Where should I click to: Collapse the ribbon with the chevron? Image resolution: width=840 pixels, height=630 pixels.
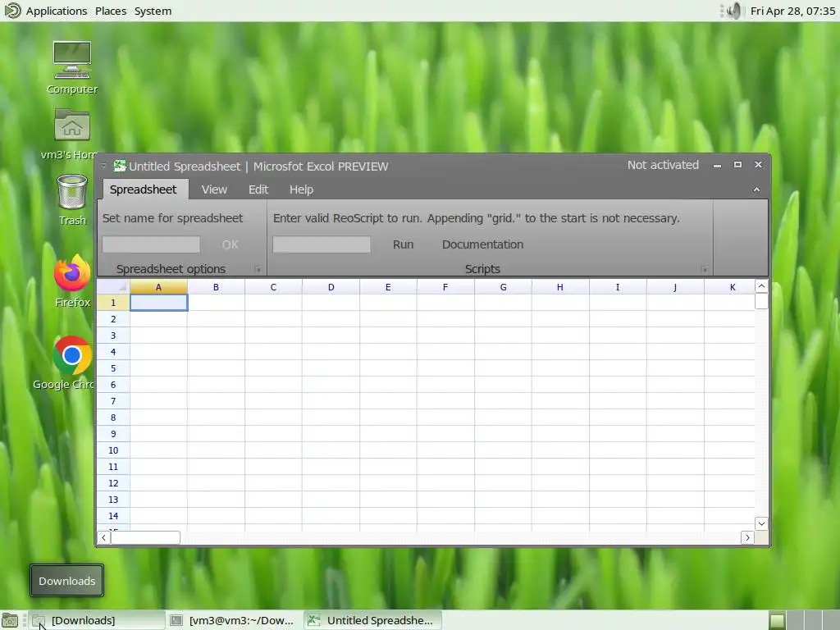click(x=756, y=189)
